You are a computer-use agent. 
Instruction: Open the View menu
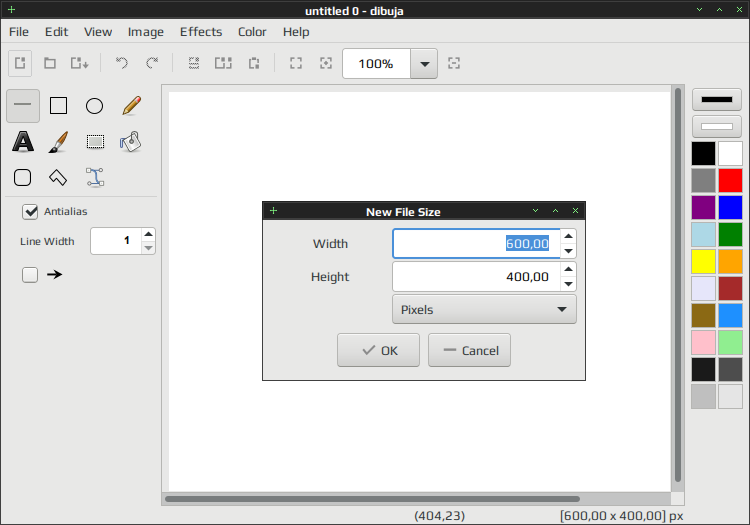tap(98, 32)
